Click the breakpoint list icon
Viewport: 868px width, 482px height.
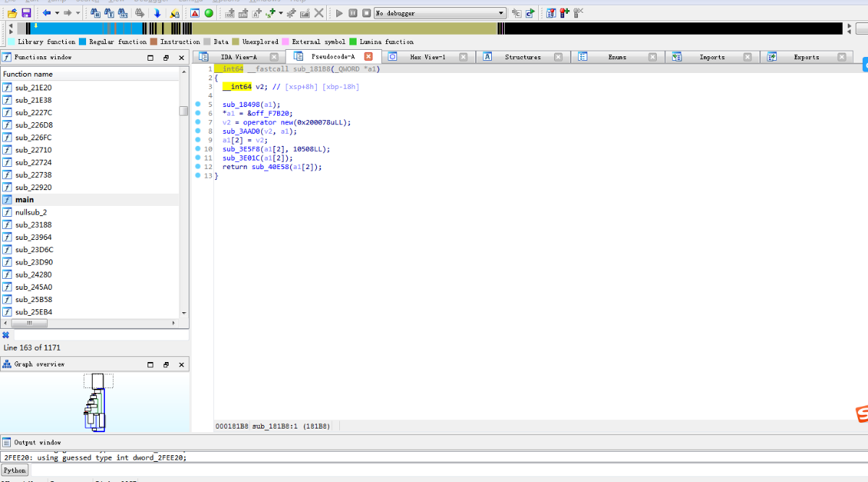tap(551, 13)
